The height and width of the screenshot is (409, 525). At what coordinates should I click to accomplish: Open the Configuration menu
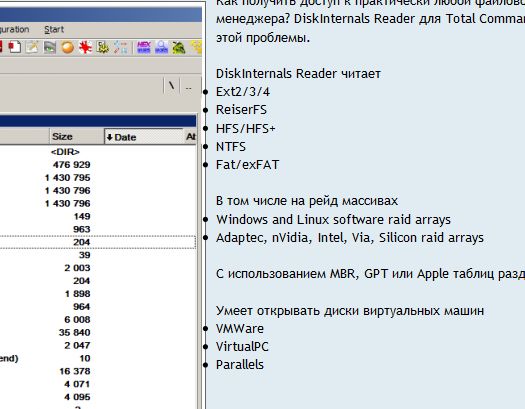pos(14,29)
